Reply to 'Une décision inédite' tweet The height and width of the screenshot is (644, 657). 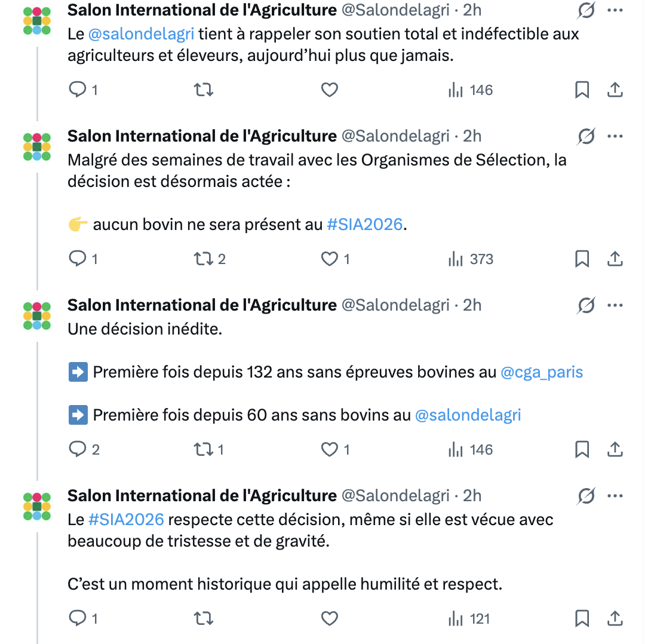click(78, 449)
